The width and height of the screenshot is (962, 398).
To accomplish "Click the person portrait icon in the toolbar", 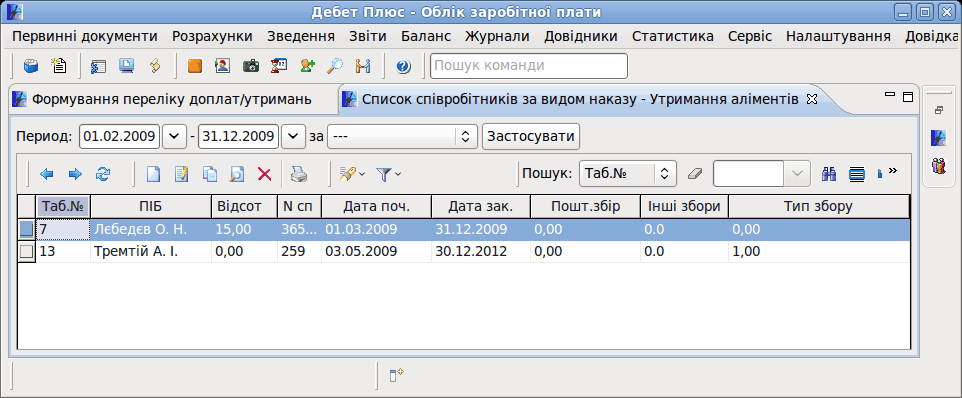I will (223, 66).
